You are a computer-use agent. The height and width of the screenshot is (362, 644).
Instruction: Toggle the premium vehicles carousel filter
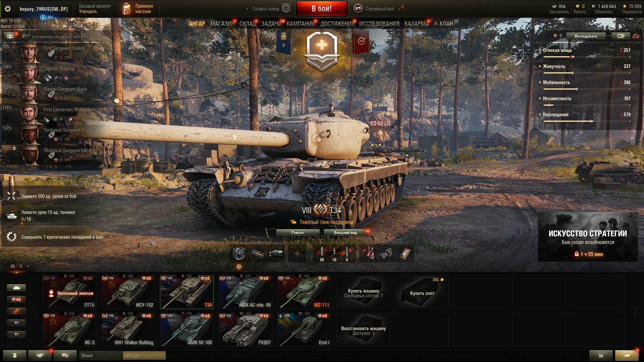coord(16,311)
